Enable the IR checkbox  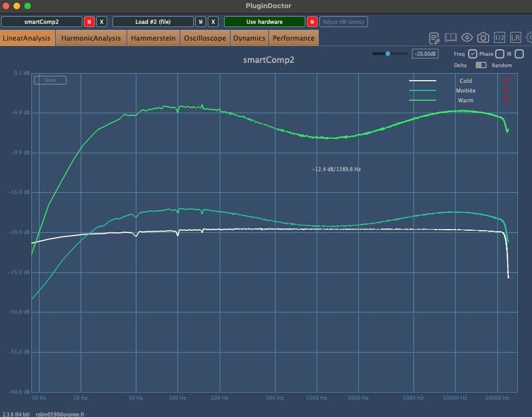[x=519, y=54]
